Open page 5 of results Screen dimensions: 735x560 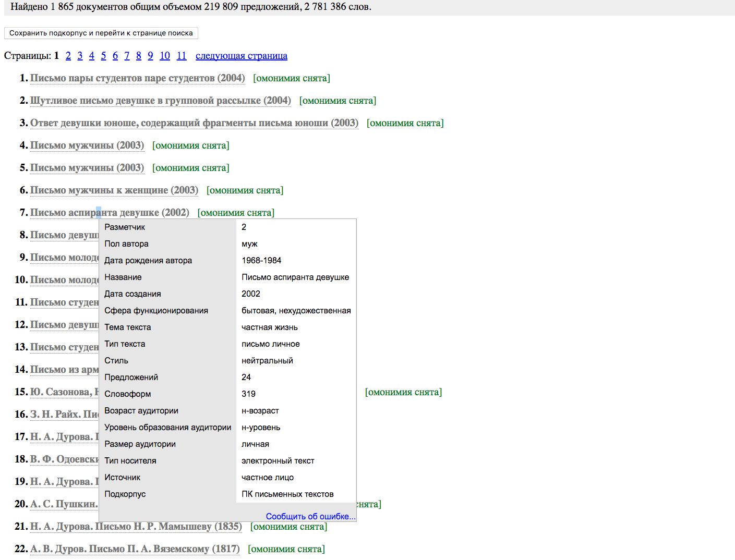pyautogui.click(x=103, y=56)
